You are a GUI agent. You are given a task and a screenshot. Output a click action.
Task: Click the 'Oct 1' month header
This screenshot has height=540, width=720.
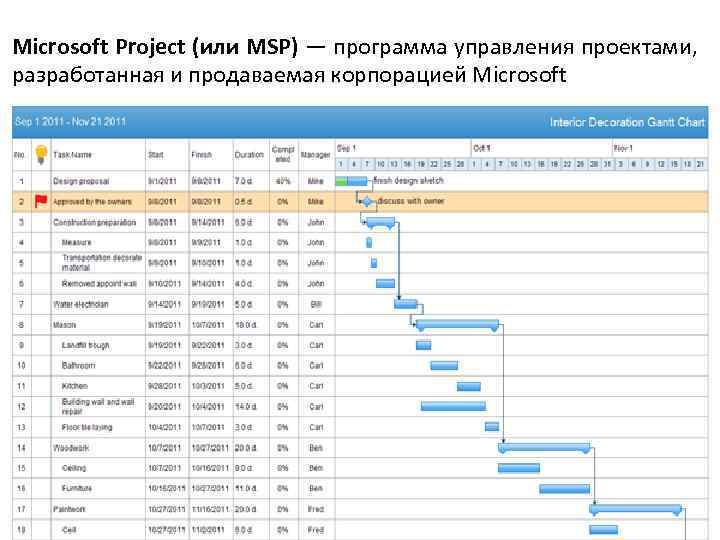482,148
